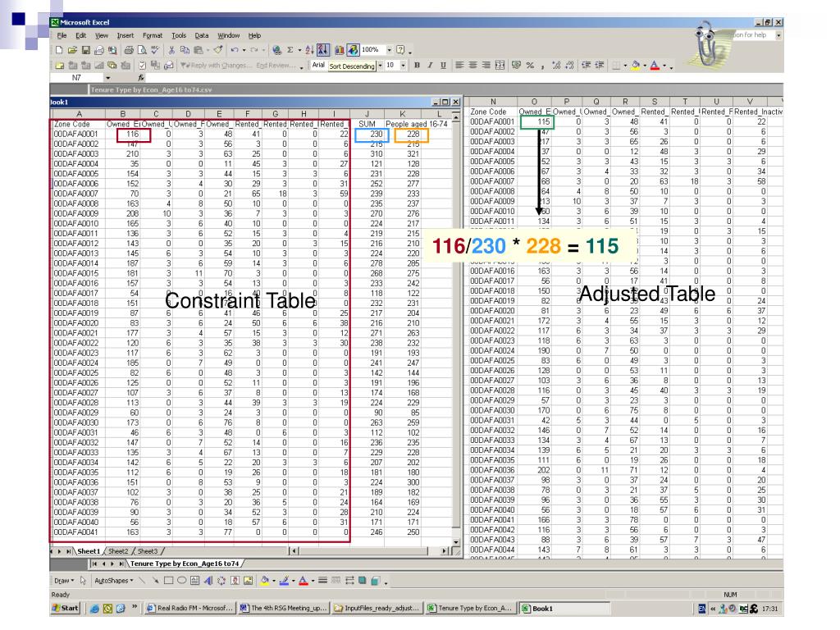This screenshot has width=840, height=630.
Task: Apply the red Font Color swatch
Action: pyautogui.click(x=655, y=66)
